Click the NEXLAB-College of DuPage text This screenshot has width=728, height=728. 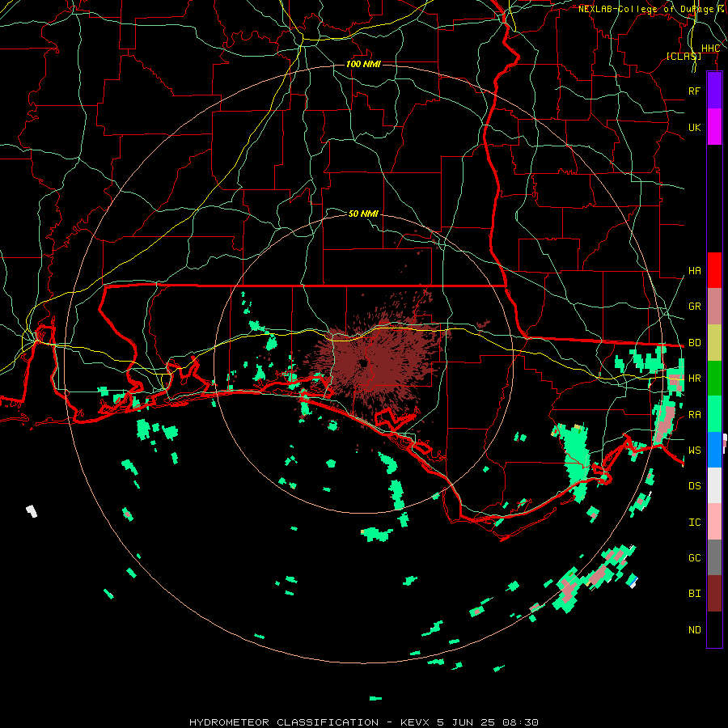(x=645, y=9)
